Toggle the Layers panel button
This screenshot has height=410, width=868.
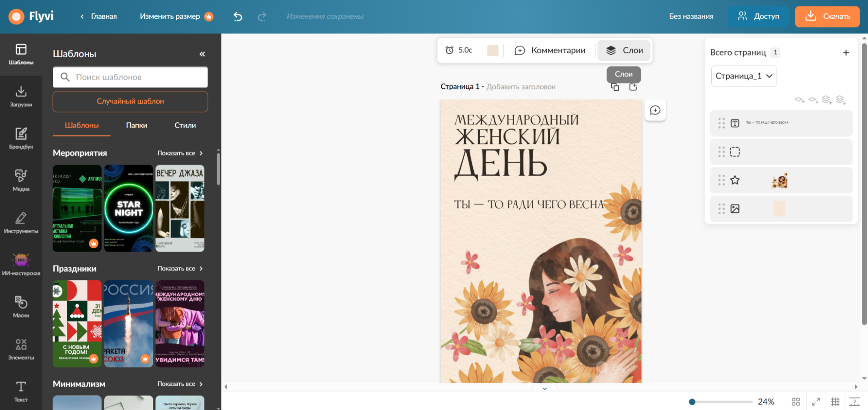(x=624, y=50)
